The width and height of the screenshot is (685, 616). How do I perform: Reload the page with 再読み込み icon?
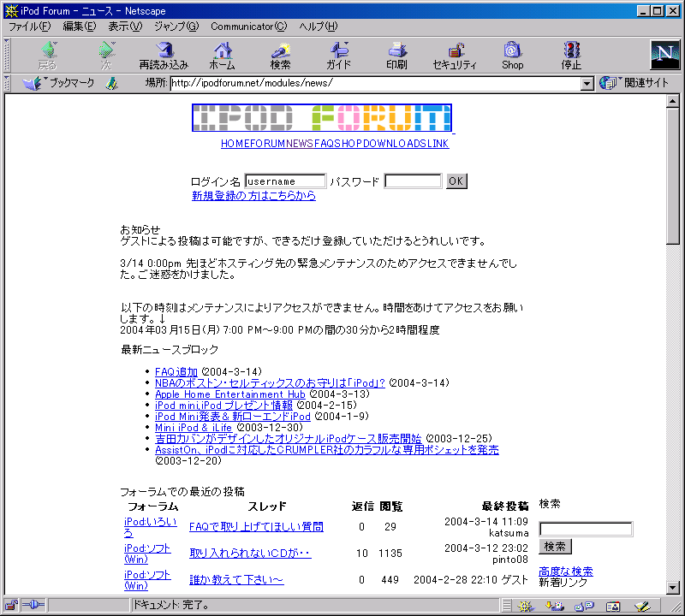(164, 56)
